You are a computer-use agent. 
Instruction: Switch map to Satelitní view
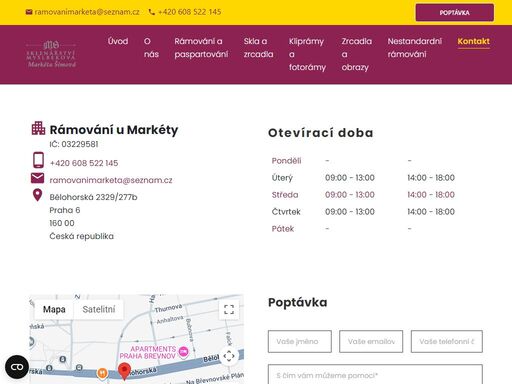[99, 309]
